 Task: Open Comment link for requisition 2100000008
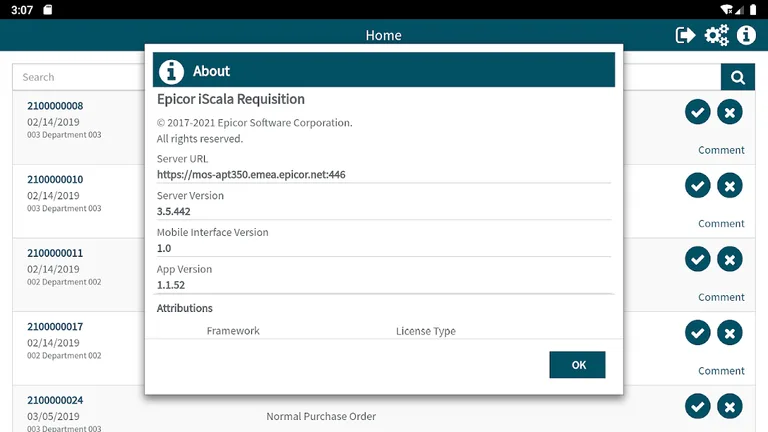(x=721, y=150)
